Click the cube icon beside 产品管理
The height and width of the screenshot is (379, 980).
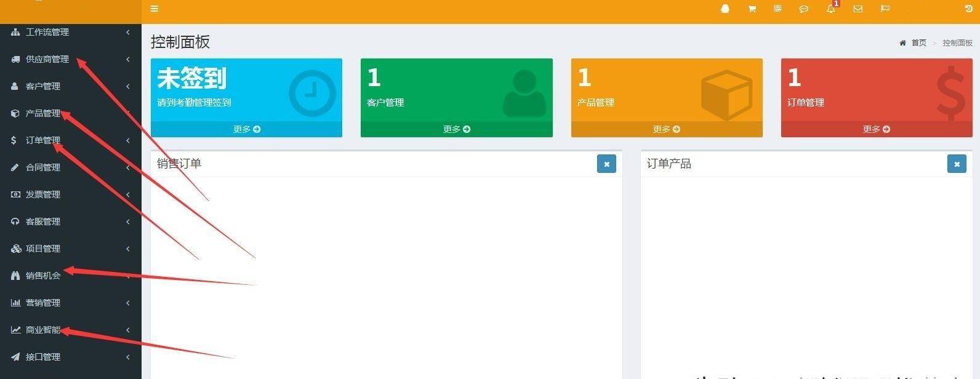coord(15,113)
